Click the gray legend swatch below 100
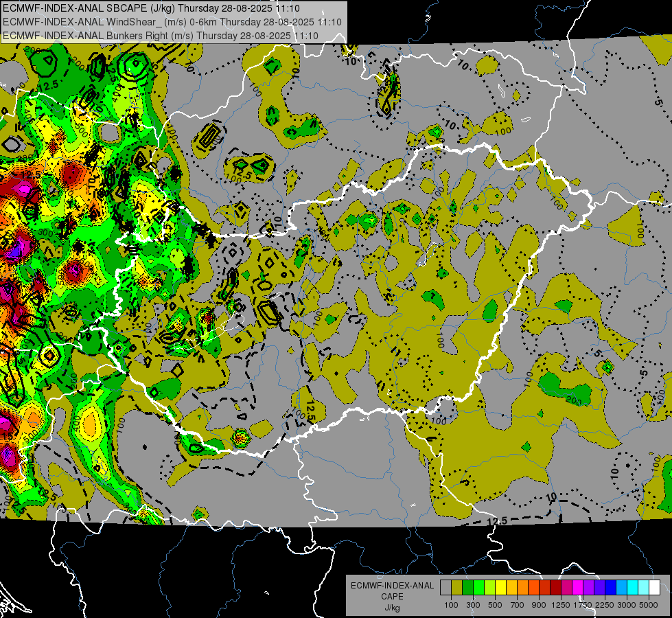Viewport: 672px width, 618px height. tap(445, 587)
